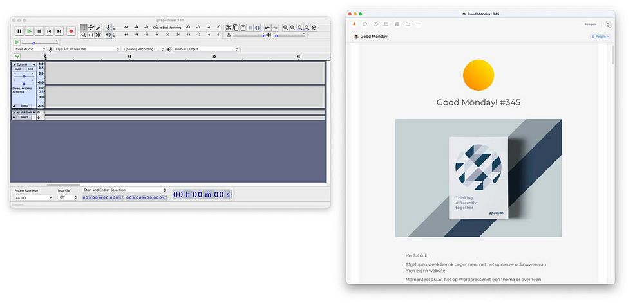644x308 pixels.
Task: Paste with the clipboard icon
Action: click(x=243, y=28)
